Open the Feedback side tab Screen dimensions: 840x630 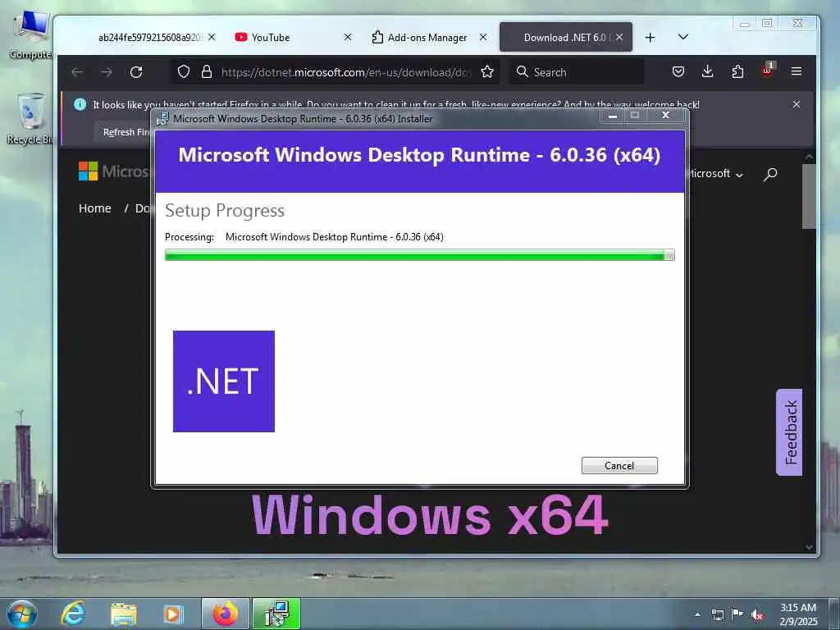point(789,431)
